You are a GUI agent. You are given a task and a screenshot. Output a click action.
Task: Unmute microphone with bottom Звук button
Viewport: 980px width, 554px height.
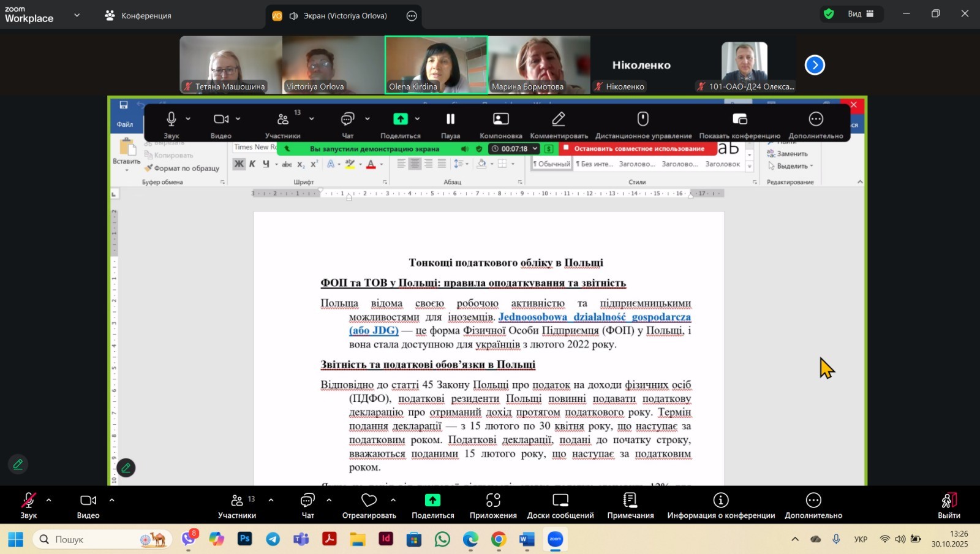click(28, 501)
